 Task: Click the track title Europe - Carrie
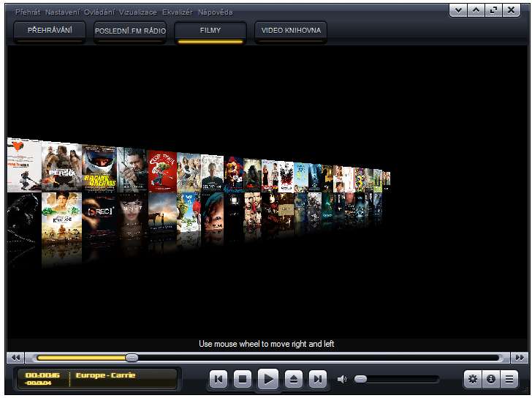105,375
